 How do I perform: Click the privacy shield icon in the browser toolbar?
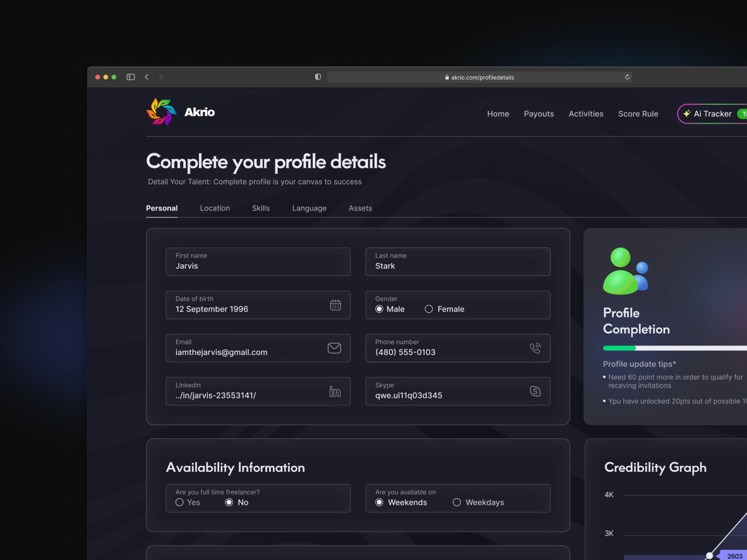pos(317,77)
